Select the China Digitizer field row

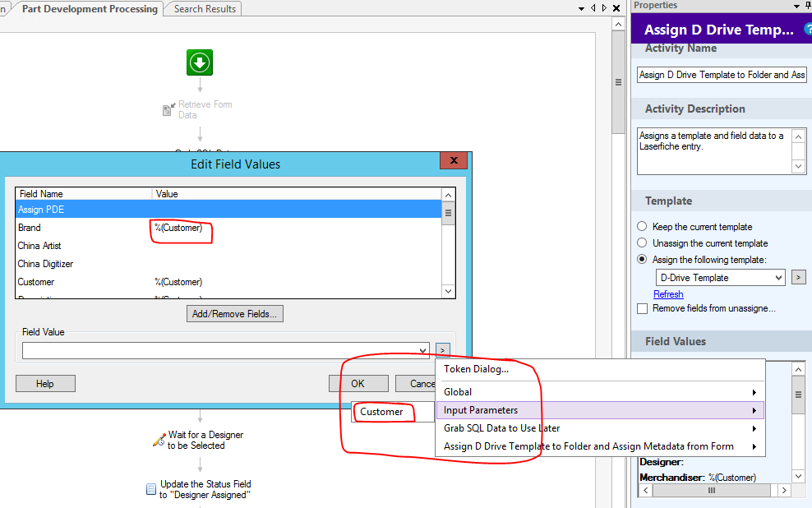click(x=228, y=264)
